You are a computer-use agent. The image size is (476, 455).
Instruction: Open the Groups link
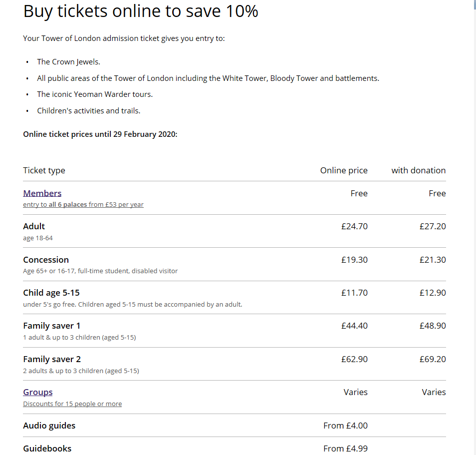click(x=38, y=392)
